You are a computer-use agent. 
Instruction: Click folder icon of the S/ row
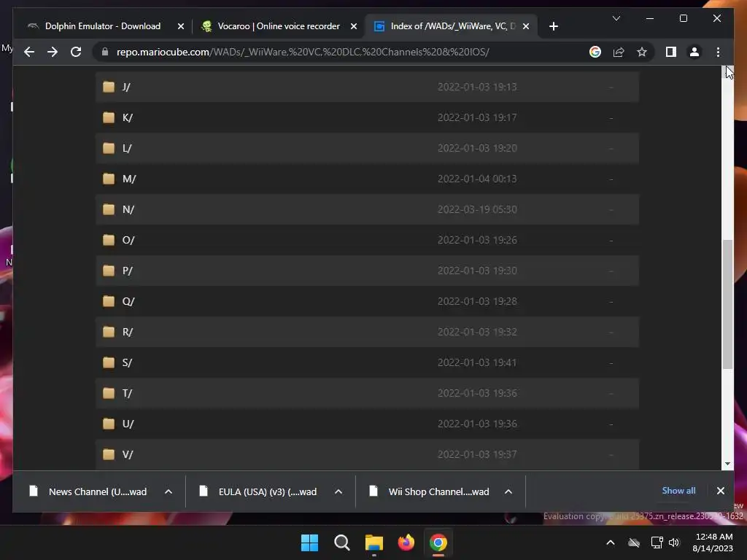109,362
